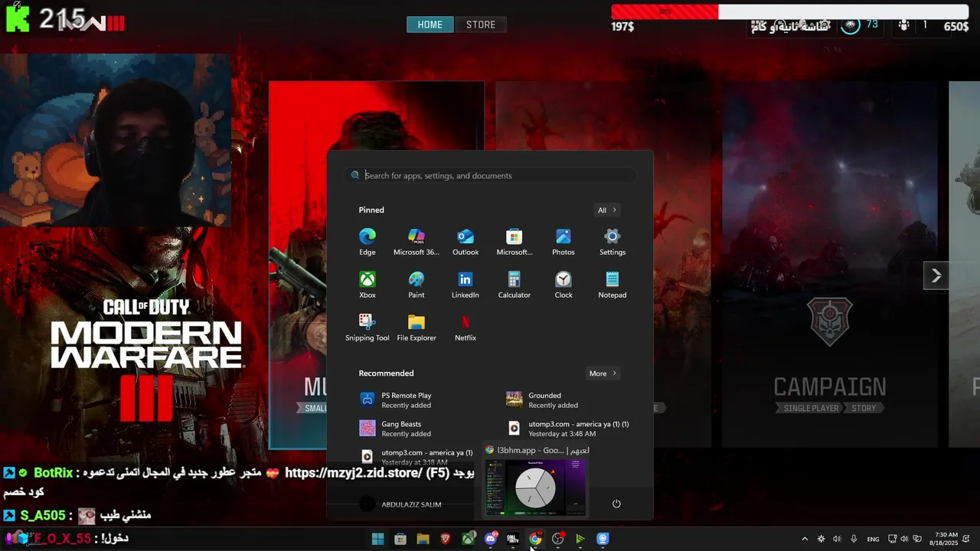This screenshot has width=980, height=551.
Task: Click the microphone icon in system tray
Action: [854, 539]
